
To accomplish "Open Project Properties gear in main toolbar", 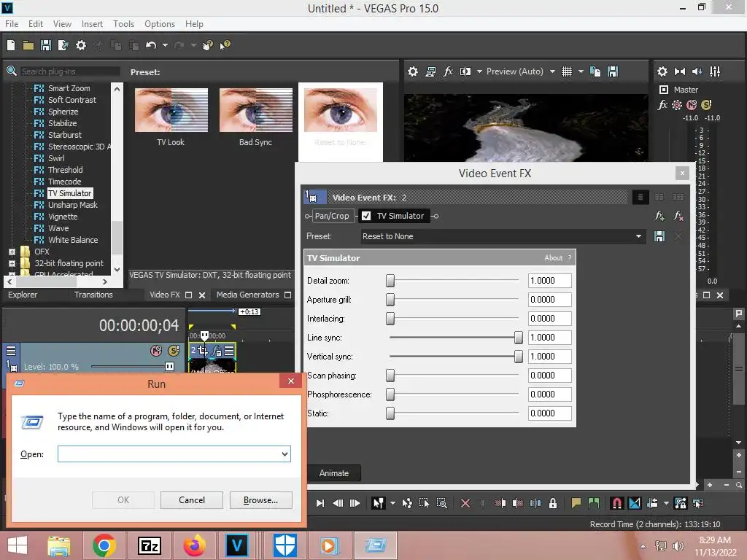I will tap(81, 45).
